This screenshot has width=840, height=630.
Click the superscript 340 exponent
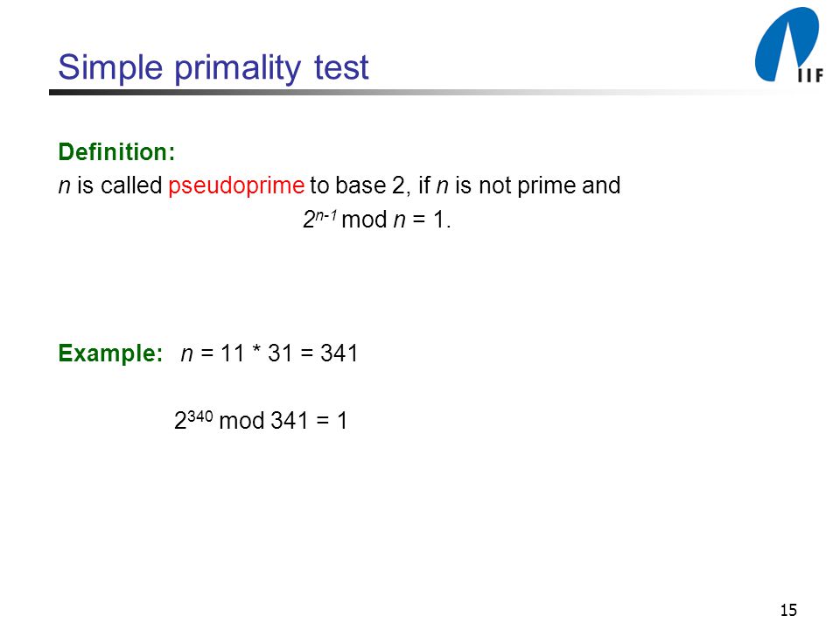point(200,416)
